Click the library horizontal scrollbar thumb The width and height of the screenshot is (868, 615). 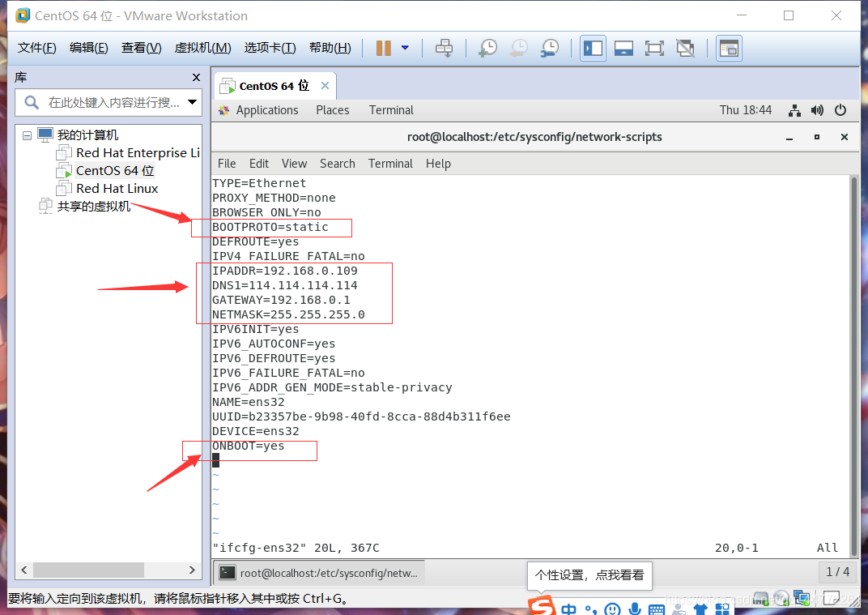(x=88, y=570)
